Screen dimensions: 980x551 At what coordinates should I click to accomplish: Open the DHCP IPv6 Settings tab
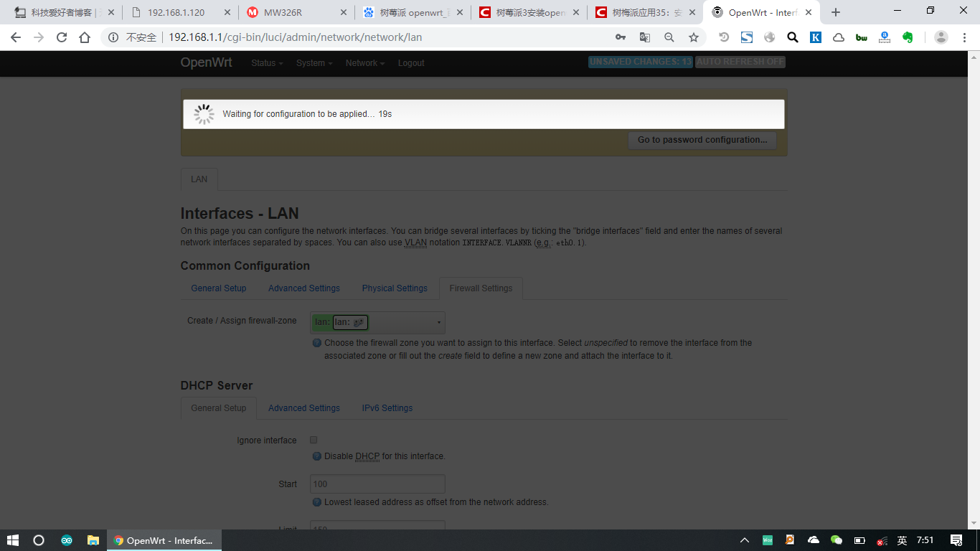[387, 408]
